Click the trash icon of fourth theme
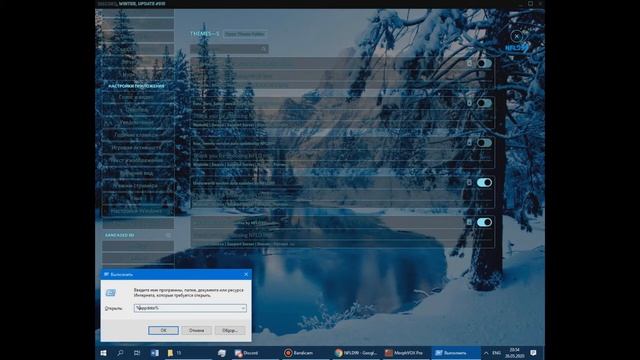 (x=469, y=182)
